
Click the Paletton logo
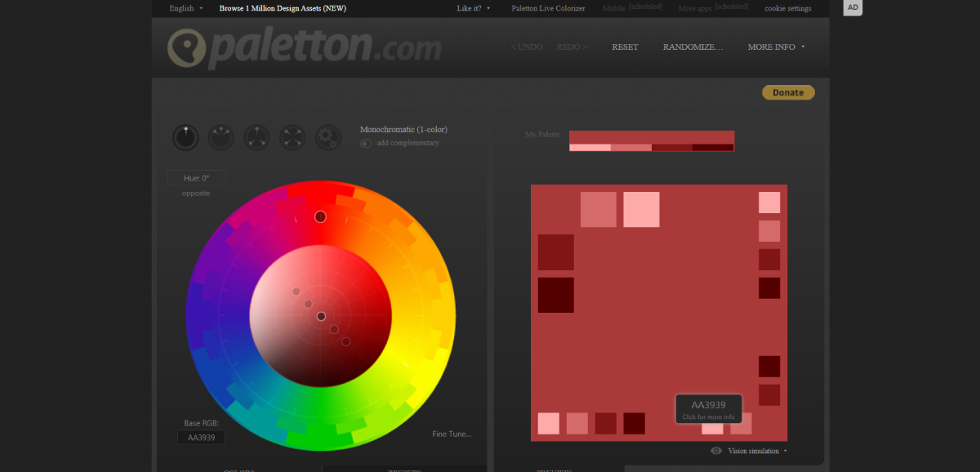[x=304, y=47]
